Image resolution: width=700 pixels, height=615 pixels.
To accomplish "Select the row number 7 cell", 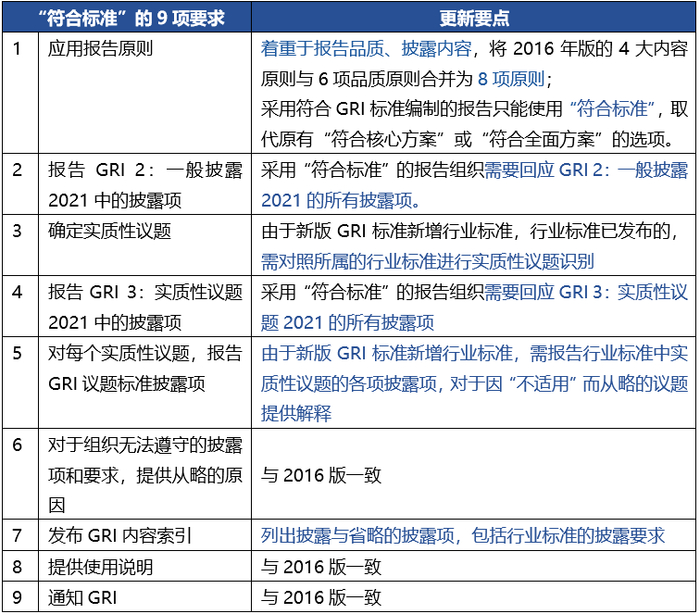I will [x=21, y=535].
